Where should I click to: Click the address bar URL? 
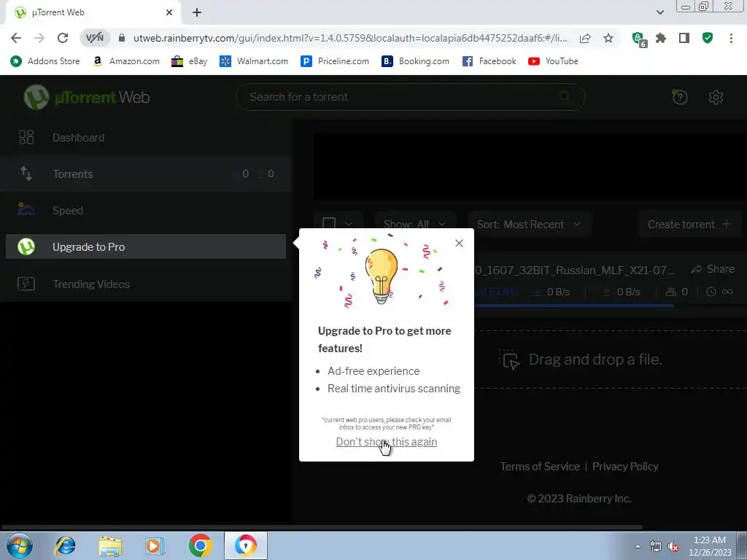tap(350, 38)
